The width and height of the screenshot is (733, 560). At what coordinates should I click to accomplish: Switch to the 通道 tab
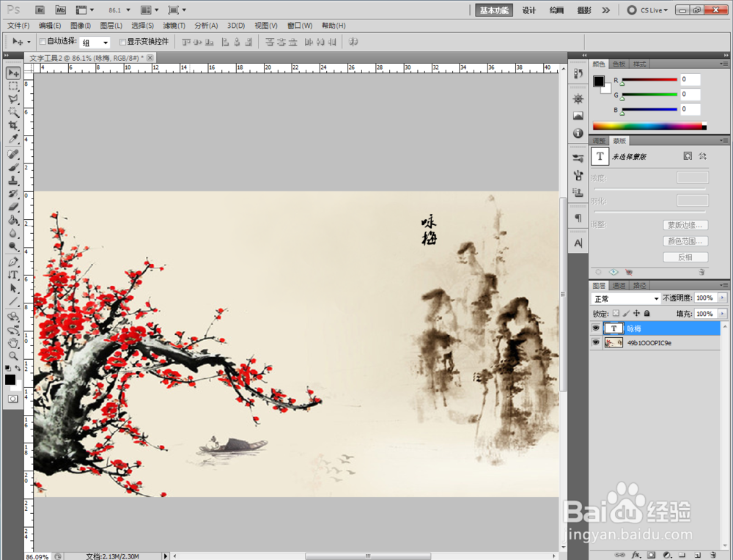pyautogui.click(x=619, y=285)
